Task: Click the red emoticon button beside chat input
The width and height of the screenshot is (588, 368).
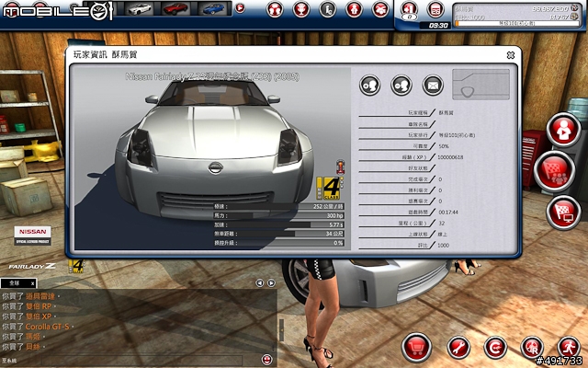Action: point(267,360)
